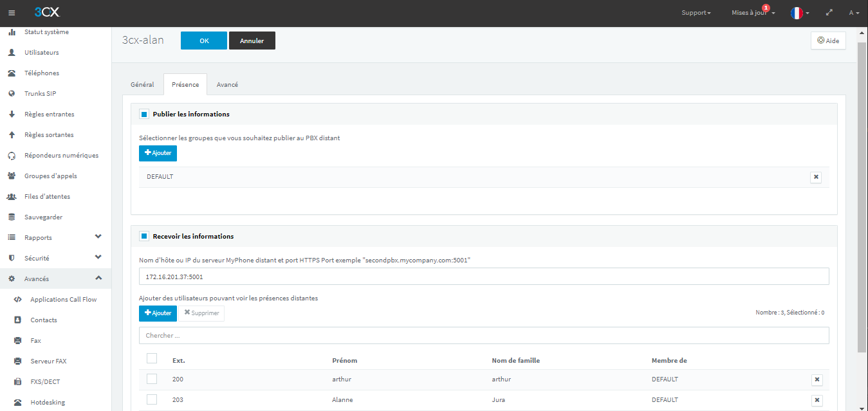Click the Groupes d'appels group icon

[12, 176]
